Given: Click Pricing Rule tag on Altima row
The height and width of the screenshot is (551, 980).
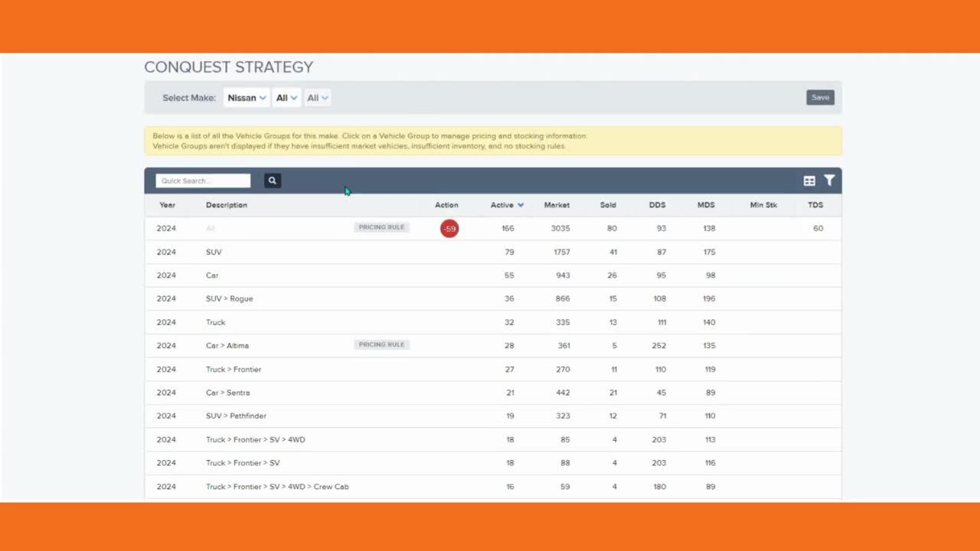Looking at the screenshot, I should tap(381, 345).
